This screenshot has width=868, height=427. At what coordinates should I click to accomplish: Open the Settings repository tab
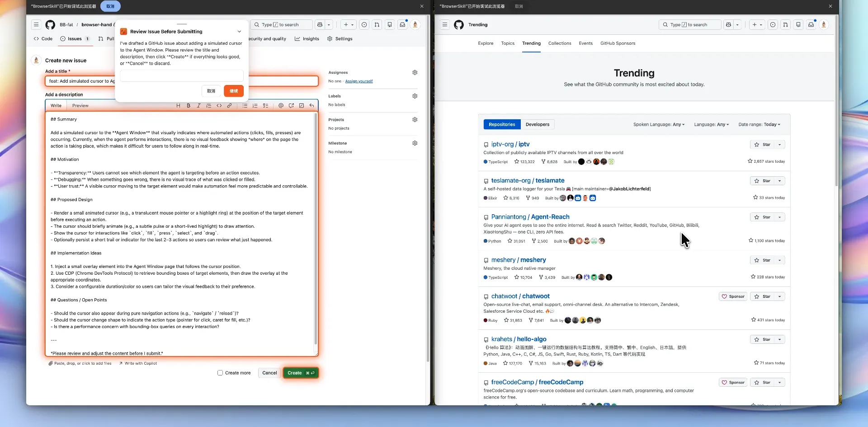coord(340,39)
